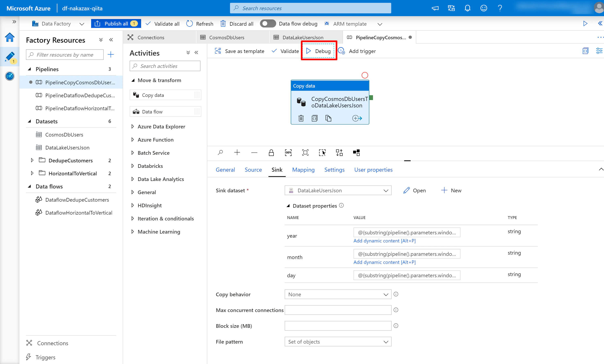Viewport: 604px width, 364px height.
Task: Add output connection on Copy data activity
Action: point(357,118)
